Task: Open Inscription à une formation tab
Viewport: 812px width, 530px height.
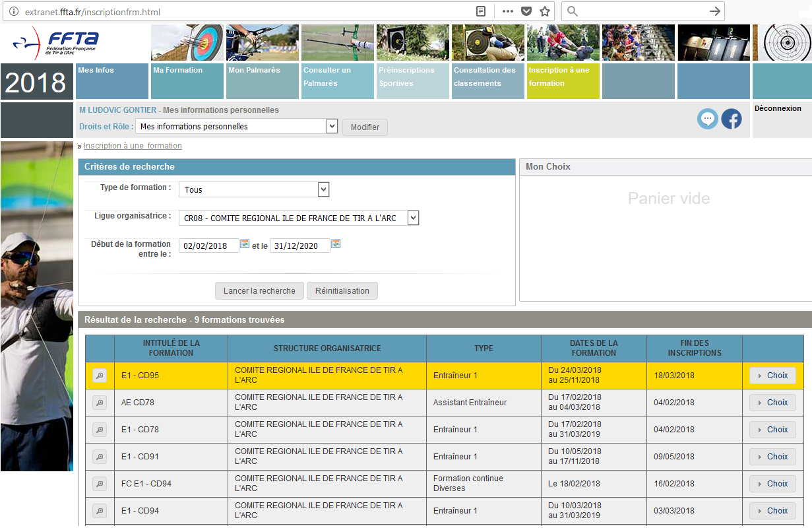Action: coord(563,81)
